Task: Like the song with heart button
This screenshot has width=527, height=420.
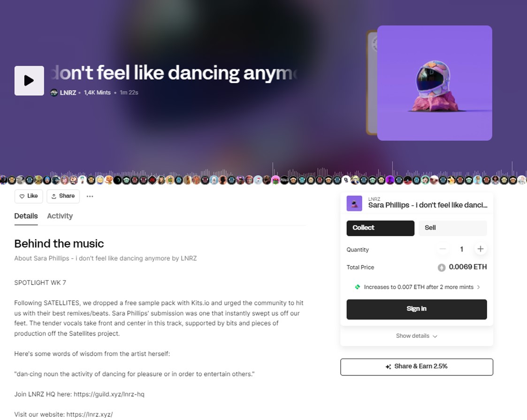Action: click(29, 196)
